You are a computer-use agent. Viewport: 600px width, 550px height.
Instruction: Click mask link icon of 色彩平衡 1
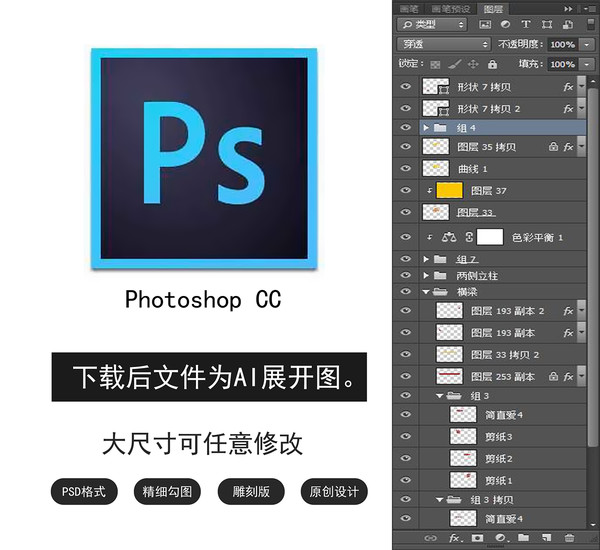pos(469,237)
